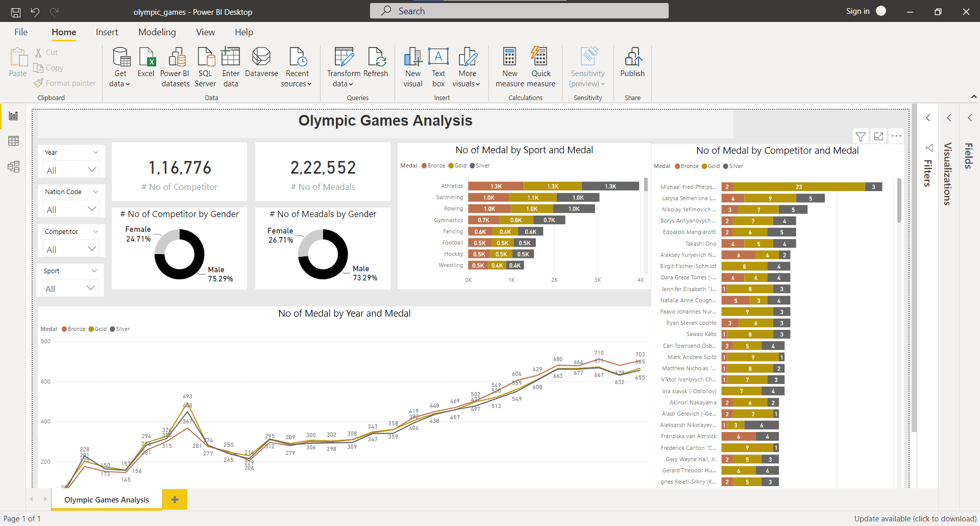
Task: Click the Sign in button
Action: (857, 11)
